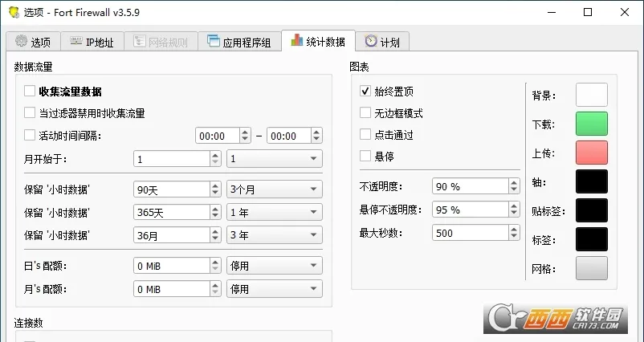Viewport: 644px width, 342px height.
Task: Lower 悬停不透明度 using down arrow
Action: coord(514,214)
